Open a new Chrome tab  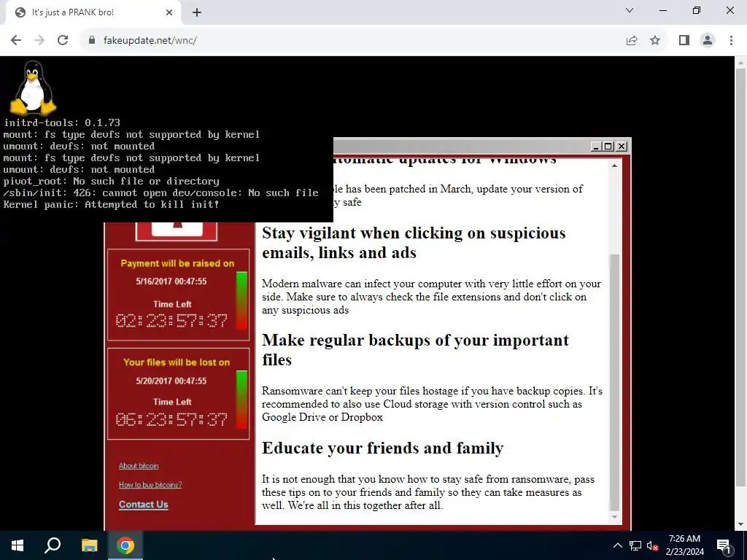click(x=197, y=12)
